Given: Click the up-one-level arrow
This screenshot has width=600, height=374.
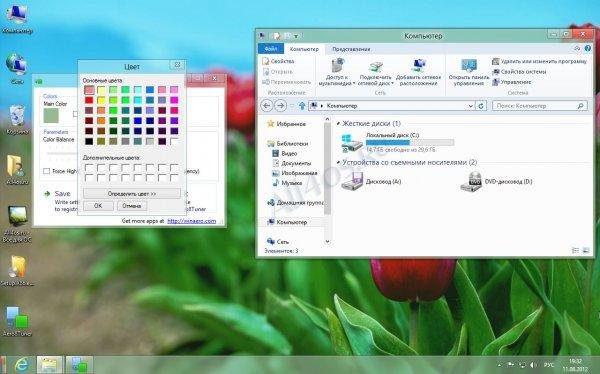Looking at the screenshot, I should tap(302, 106).
